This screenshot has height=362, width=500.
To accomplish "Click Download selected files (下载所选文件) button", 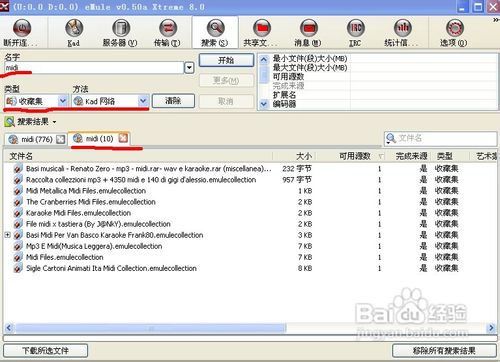I will click(x=46, y=350).
